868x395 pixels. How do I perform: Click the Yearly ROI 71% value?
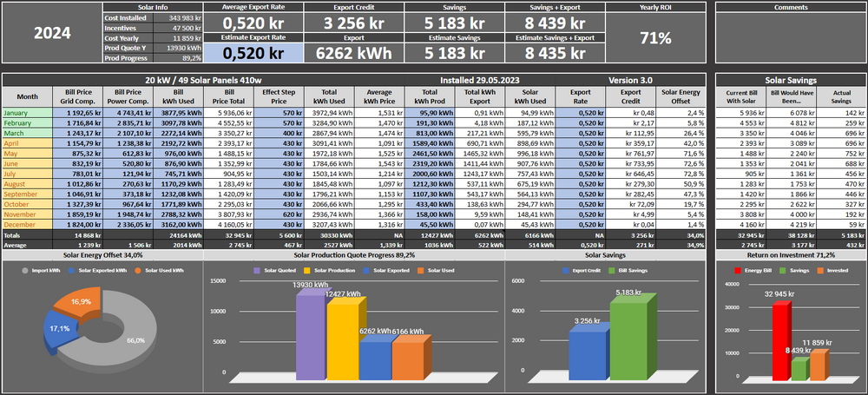tap(655, 38)
